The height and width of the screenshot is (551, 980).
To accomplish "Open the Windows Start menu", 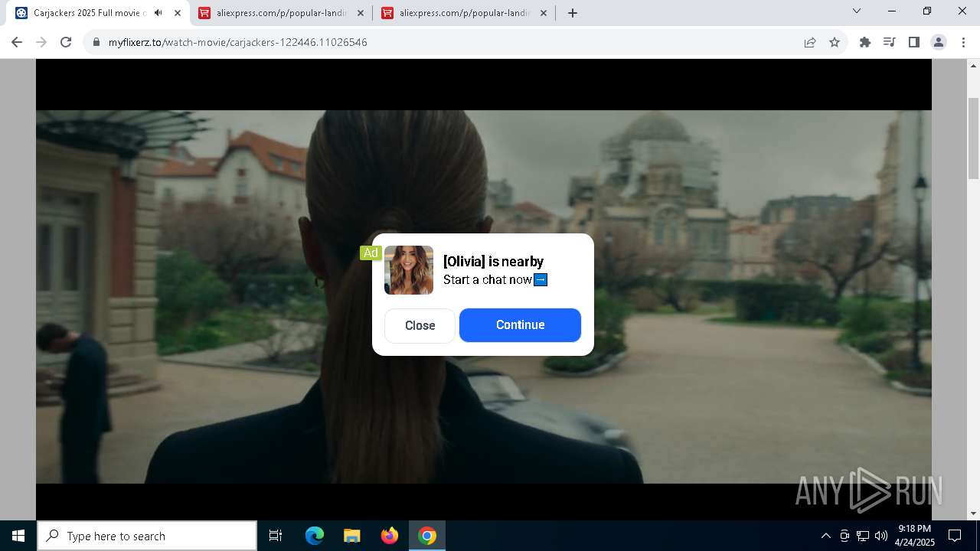I will pos(18,536).
